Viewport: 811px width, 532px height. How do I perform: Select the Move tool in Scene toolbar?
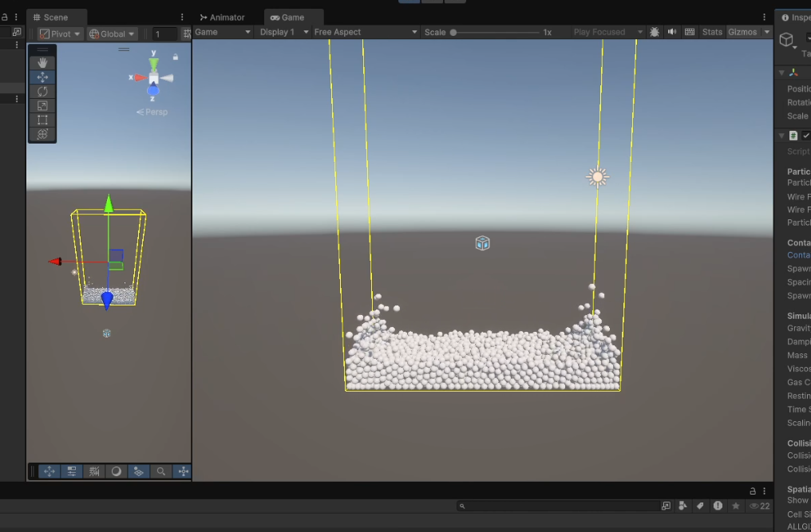(x=42, y=77)
